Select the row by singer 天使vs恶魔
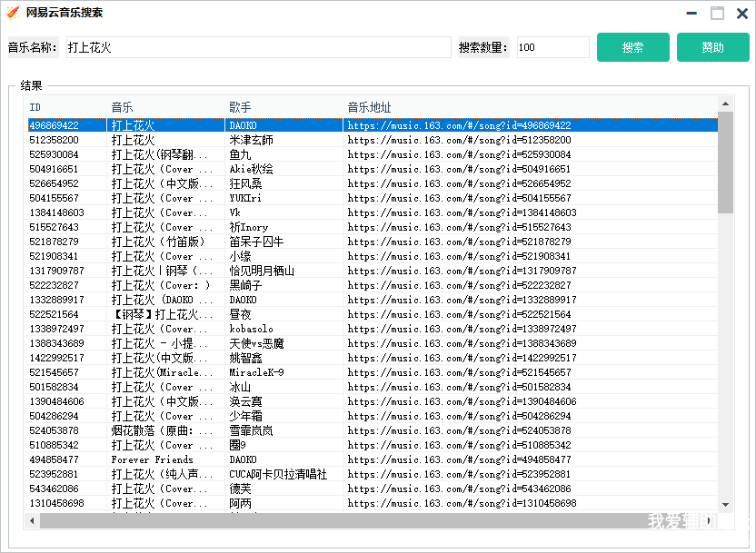The height and width of the screenshot is (553, 756). tap(373, 343)
